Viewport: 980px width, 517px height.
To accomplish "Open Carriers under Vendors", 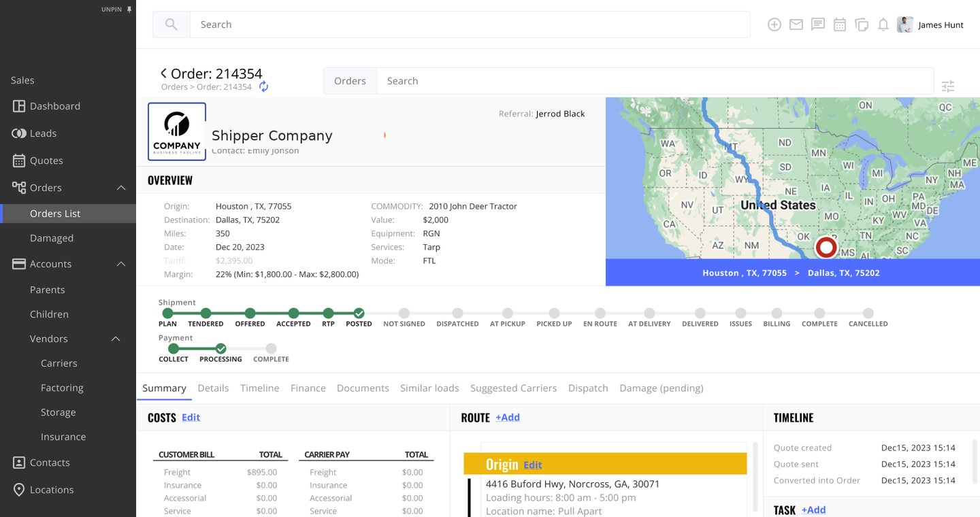I will tap(59, 363).
